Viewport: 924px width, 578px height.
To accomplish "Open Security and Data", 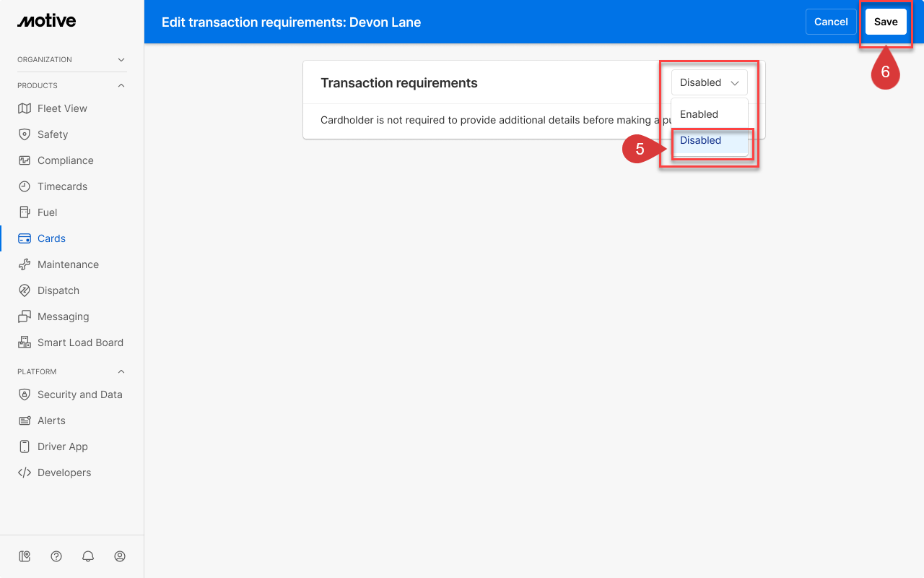I will click(80, 394).
